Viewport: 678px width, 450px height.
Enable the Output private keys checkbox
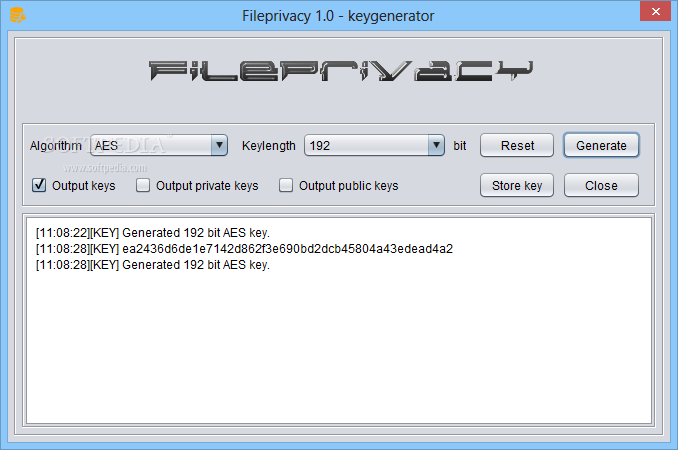[143, 185]
